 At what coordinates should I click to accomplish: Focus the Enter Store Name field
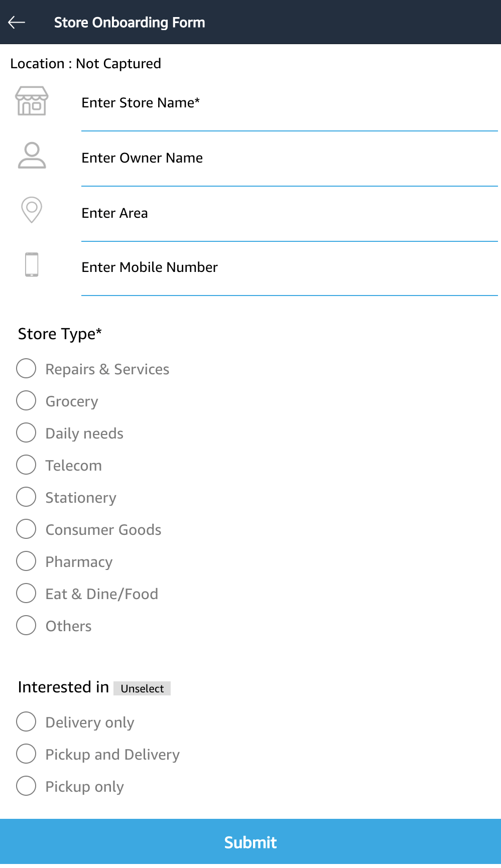[x=289, y=103]
